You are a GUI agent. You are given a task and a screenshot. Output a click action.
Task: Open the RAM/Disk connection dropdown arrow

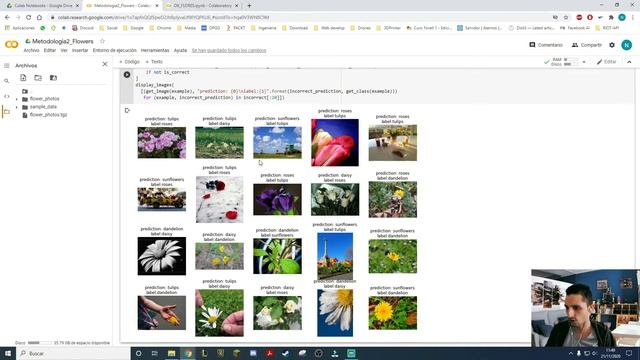click(x=584, y=62)
